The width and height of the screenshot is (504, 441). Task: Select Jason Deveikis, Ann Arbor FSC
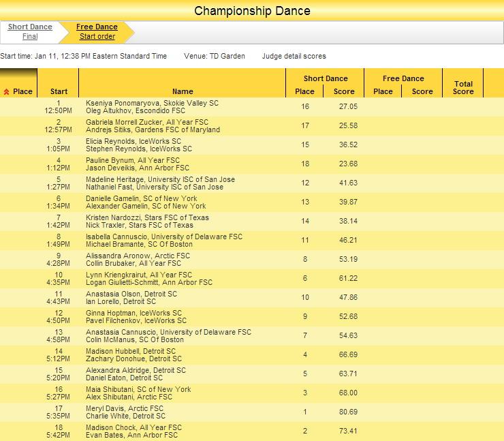click(138, 168)
